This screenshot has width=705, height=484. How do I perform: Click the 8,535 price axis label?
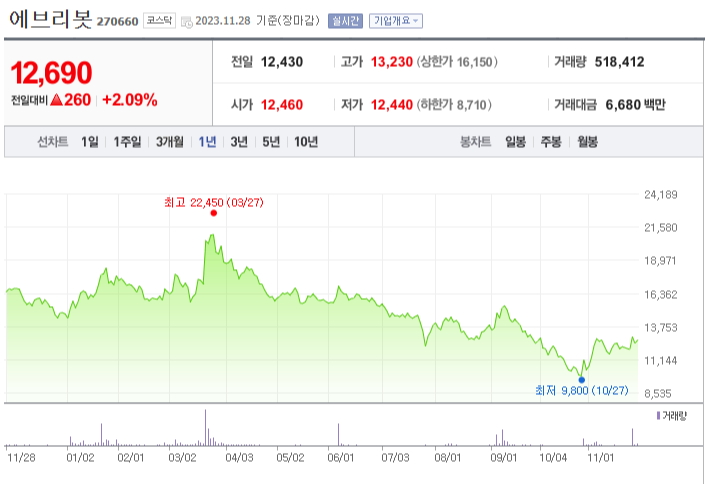tap(658, 394)
